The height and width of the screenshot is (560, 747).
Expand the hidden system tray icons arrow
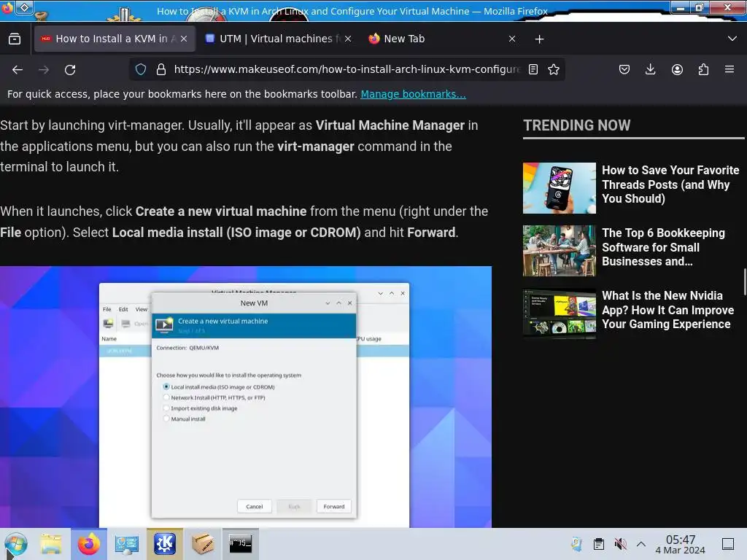[641, 544]
